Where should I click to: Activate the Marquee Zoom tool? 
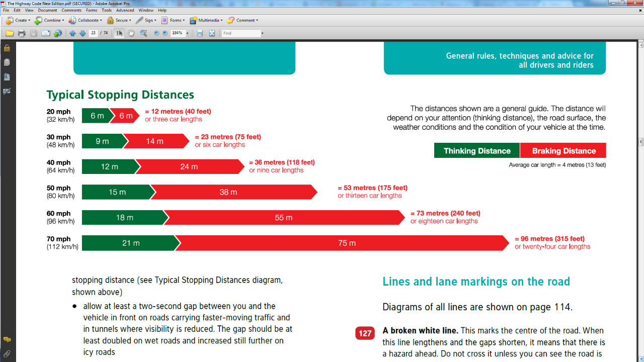pyautogui.click(x=143, y=33)
